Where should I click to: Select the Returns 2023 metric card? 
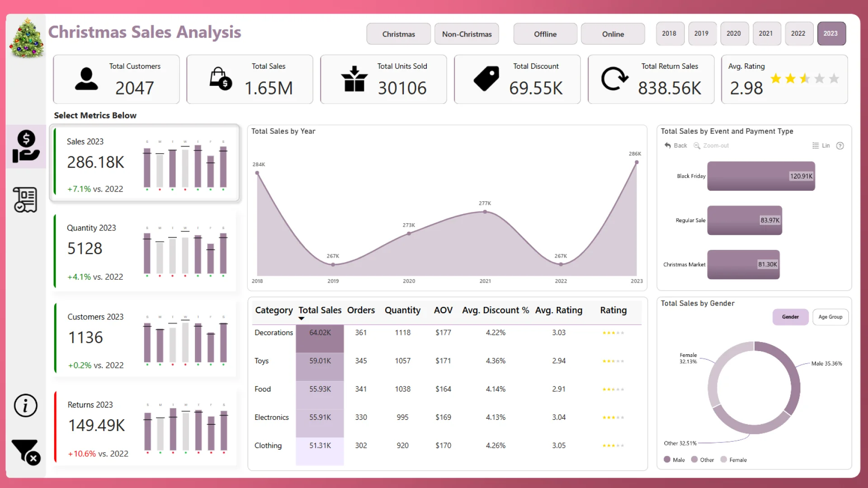[145, 427]
